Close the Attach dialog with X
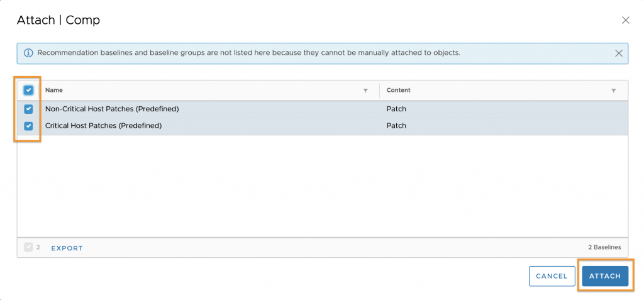Viewport: 644px width, 300px height. coord(626,20)
